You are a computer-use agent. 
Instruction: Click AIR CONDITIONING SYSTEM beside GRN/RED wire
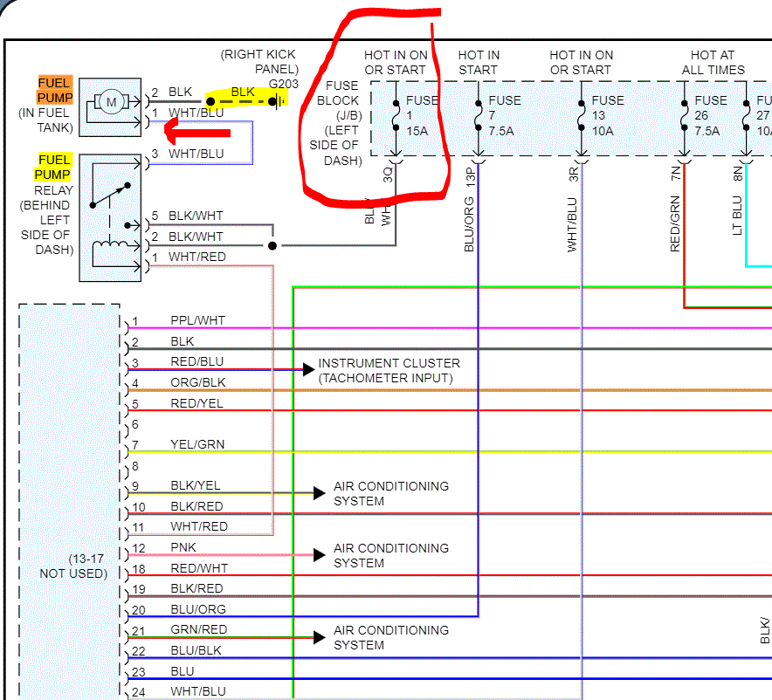[x=391, y=638]
